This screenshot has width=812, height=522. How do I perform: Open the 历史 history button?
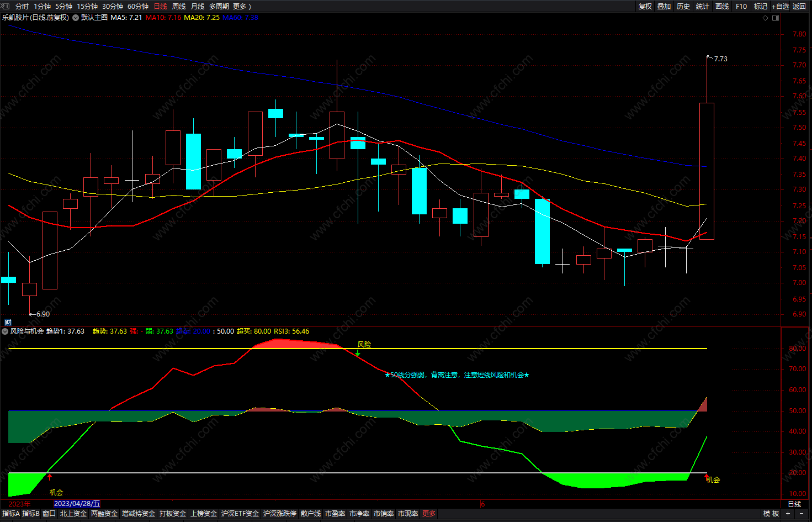pos(683,6)
